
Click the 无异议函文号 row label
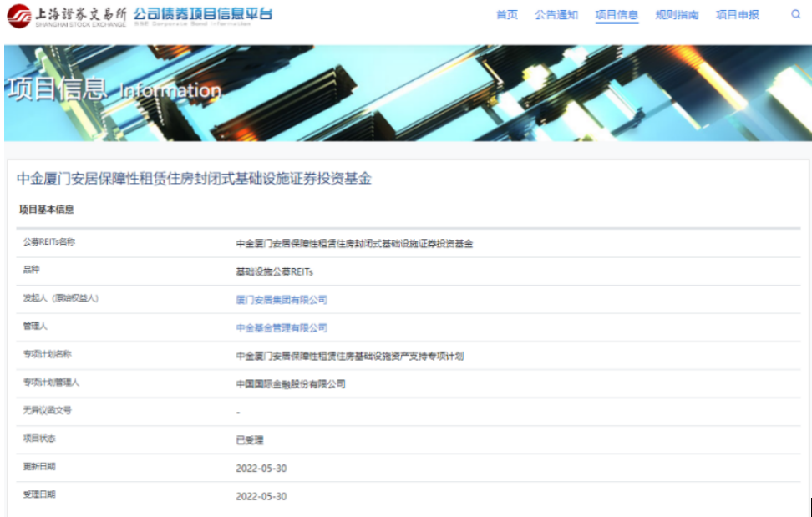coord(47,410)
